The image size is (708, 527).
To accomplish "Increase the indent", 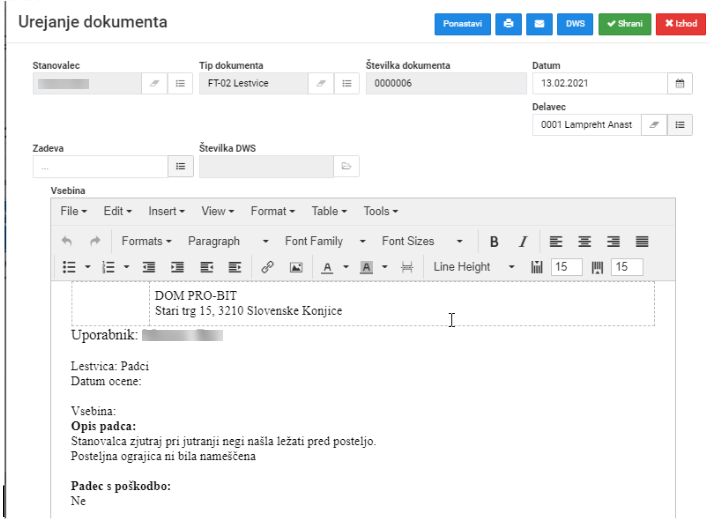I will point(177,267).
